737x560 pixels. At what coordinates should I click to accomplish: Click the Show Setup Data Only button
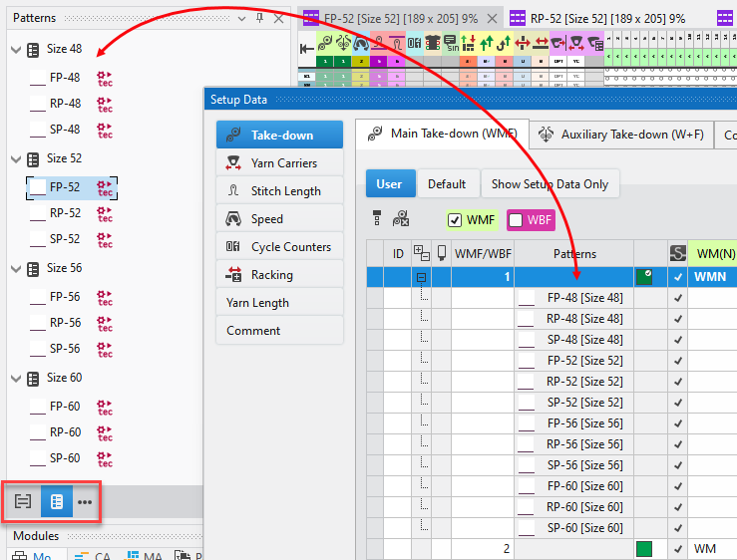[x=551, y=183]
